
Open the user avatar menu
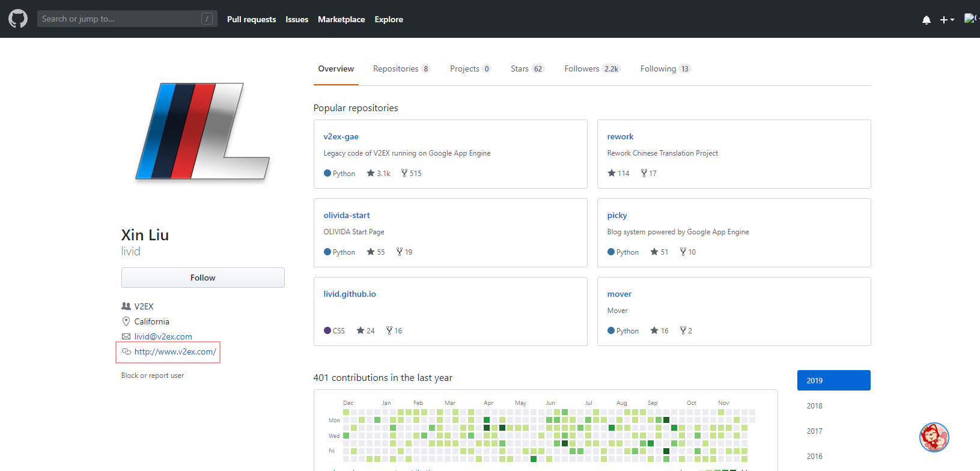pos(970,19)
